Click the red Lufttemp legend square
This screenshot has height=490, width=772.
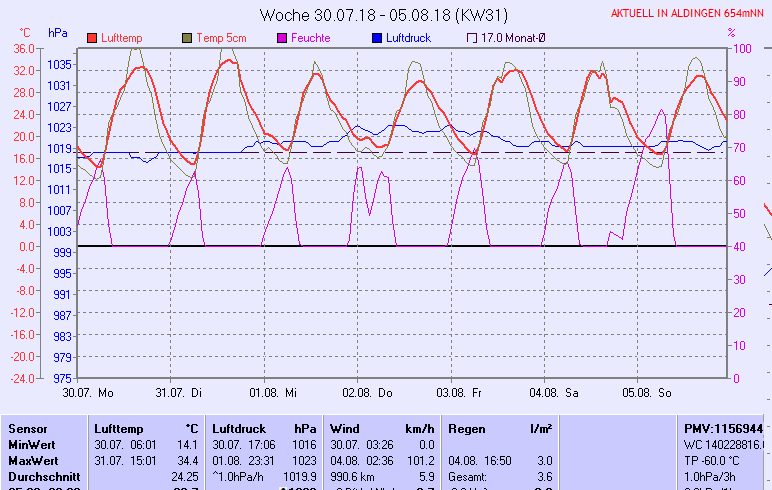(92, 38)
